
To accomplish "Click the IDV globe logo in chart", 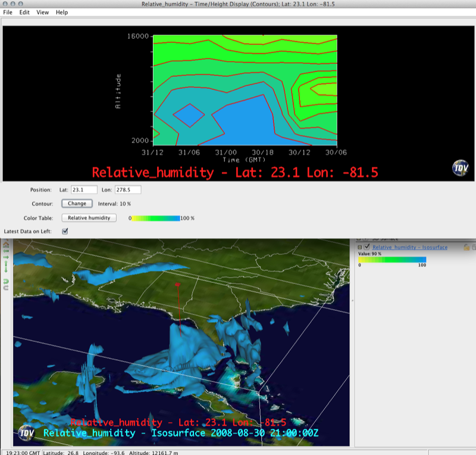I will click(462, 168).
